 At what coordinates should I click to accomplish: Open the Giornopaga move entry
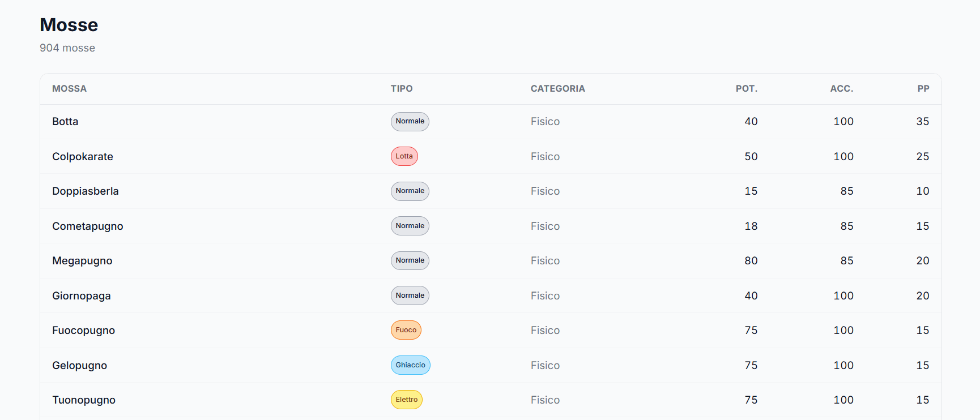pyautogui.click(x=82, y=296)
